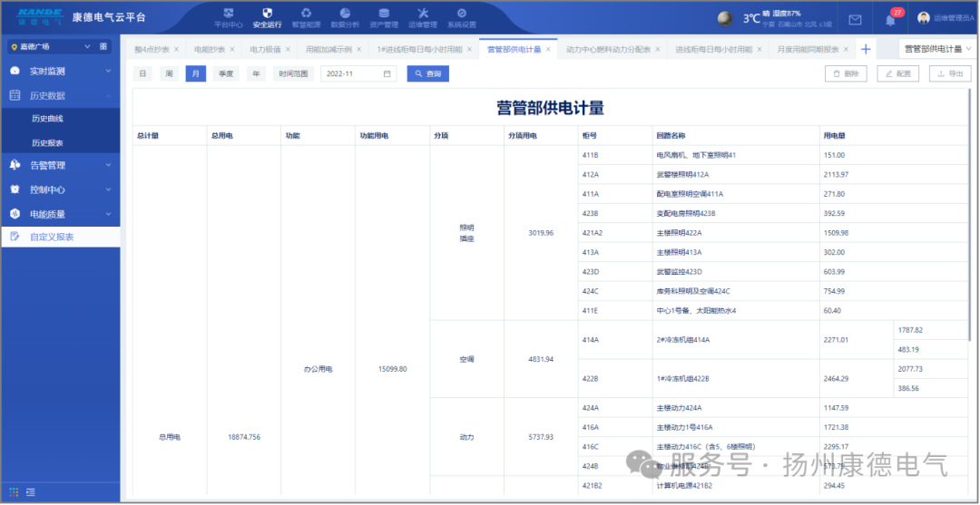The height and width of the screenshot is (505, 980).
Task: Select 历史曲线 in the sidebar
Action: point(47,119)
